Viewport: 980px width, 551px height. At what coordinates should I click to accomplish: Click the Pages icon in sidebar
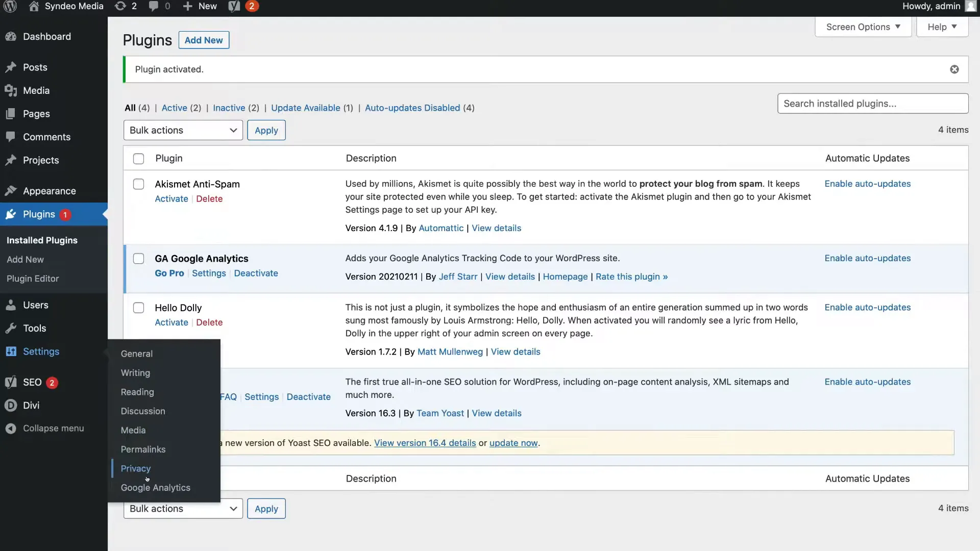(x=11, y=114)
